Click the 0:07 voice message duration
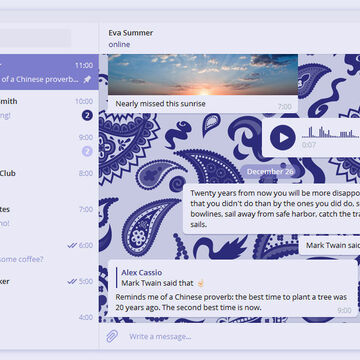Viewport: 360px width, 360px height. tap(309, 145)
